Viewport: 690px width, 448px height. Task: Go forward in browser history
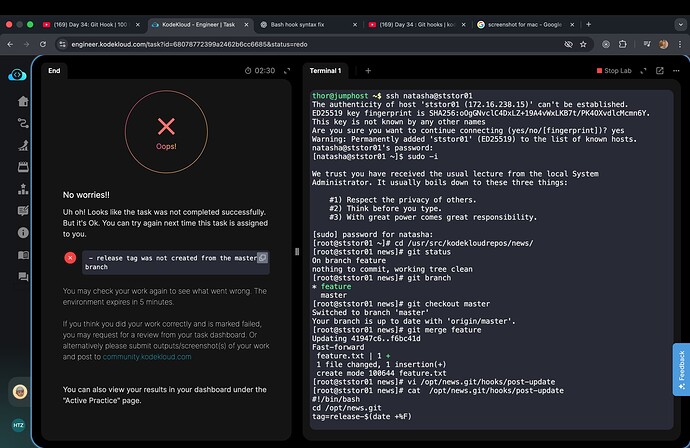pyautogui.click(x=26, y=44)
